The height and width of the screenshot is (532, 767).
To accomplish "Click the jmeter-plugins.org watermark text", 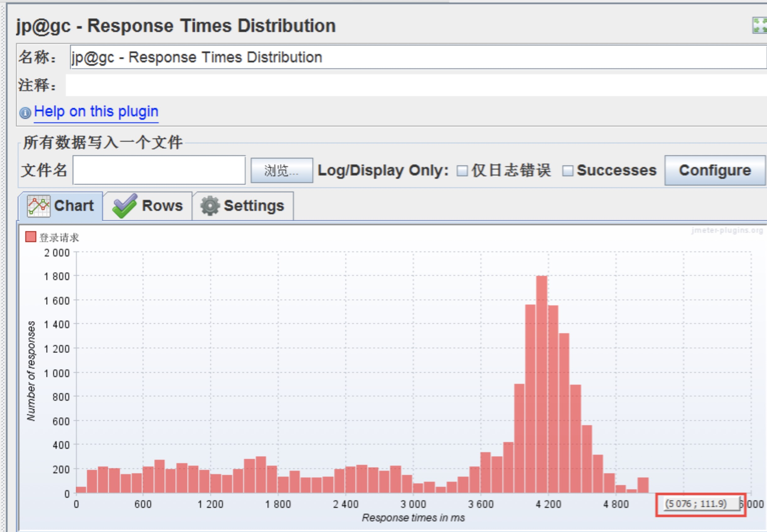I will [x=727, y=230].
